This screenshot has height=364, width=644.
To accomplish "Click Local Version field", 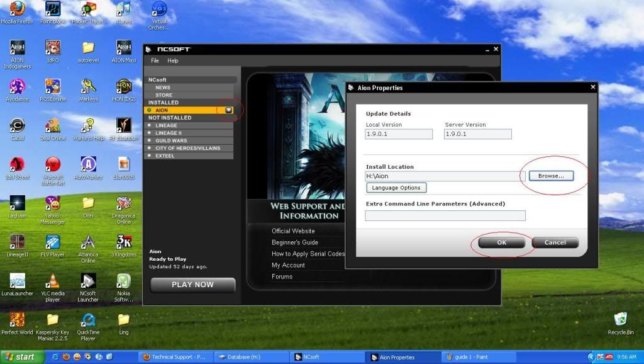I will [399, 134].
